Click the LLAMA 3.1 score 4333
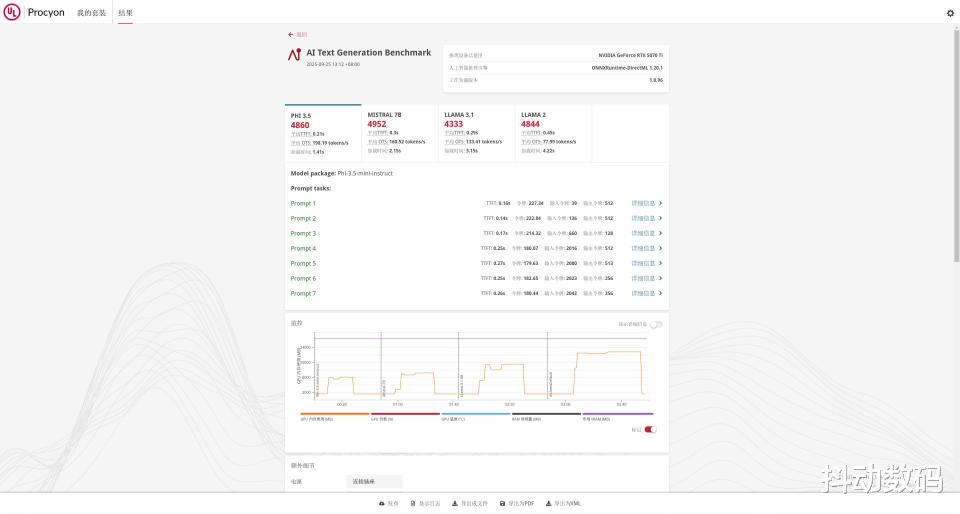 (x=454, y=124)
